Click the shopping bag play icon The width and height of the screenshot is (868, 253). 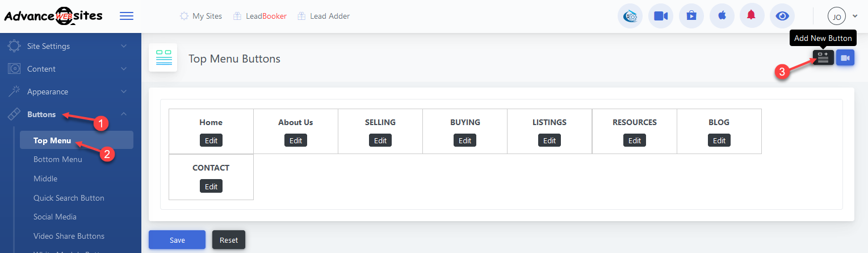(x=691, y=16)
